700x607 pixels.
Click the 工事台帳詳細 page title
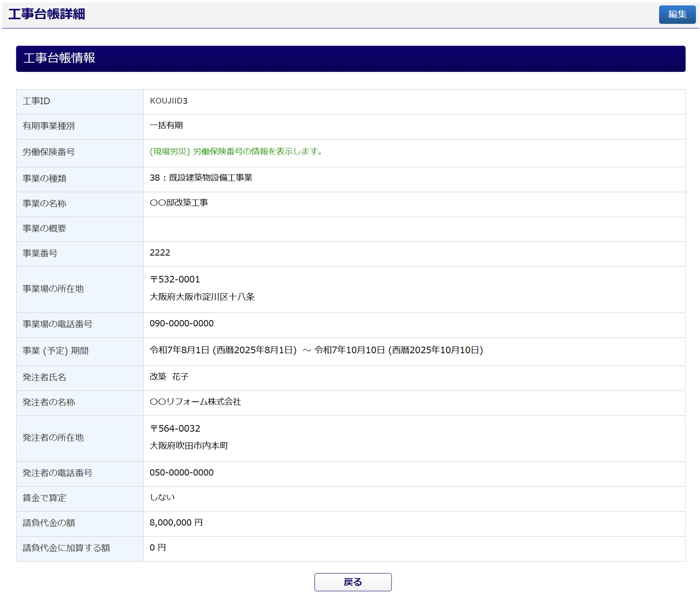[x=47, y=15]
